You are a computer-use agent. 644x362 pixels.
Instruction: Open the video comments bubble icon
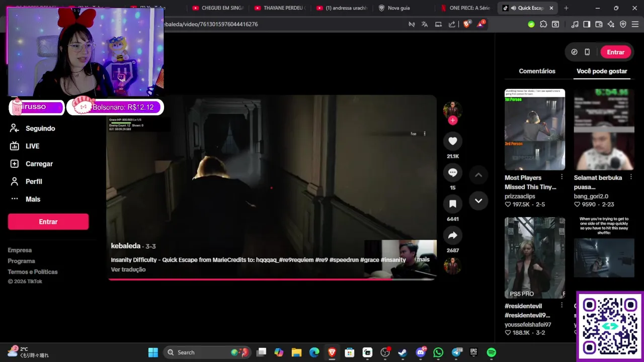(452, 172)
